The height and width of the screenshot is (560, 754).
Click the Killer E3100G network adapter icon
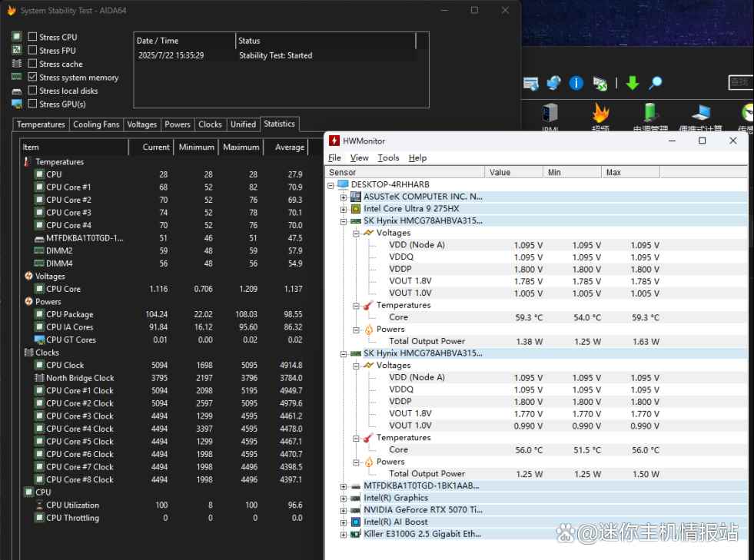point(355,534)
